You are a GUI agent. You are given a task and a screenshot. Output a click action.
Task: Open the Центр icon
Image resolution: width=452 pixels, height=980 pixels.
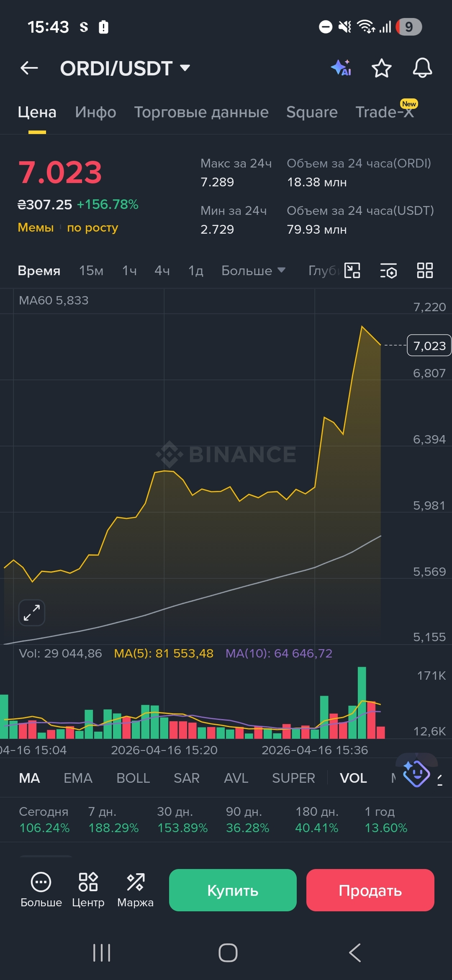pyautogui.click(x=88, y=890)
